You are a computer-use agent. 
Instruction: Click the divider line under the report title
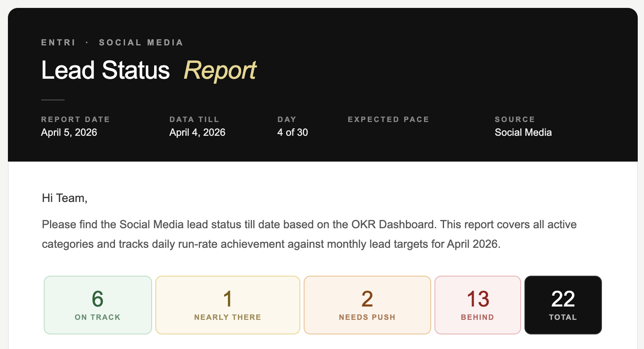52,100
